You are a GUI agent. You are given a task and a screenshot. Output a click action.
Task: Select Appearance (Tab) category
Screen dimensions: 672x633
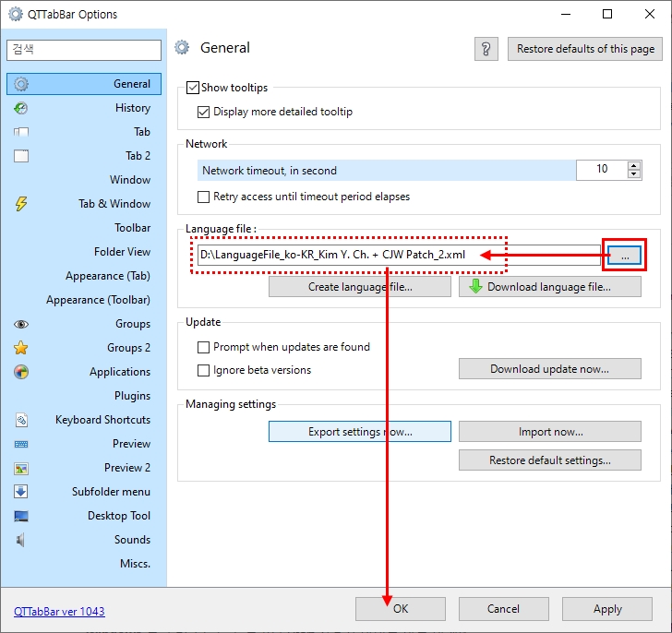(84, 276)
